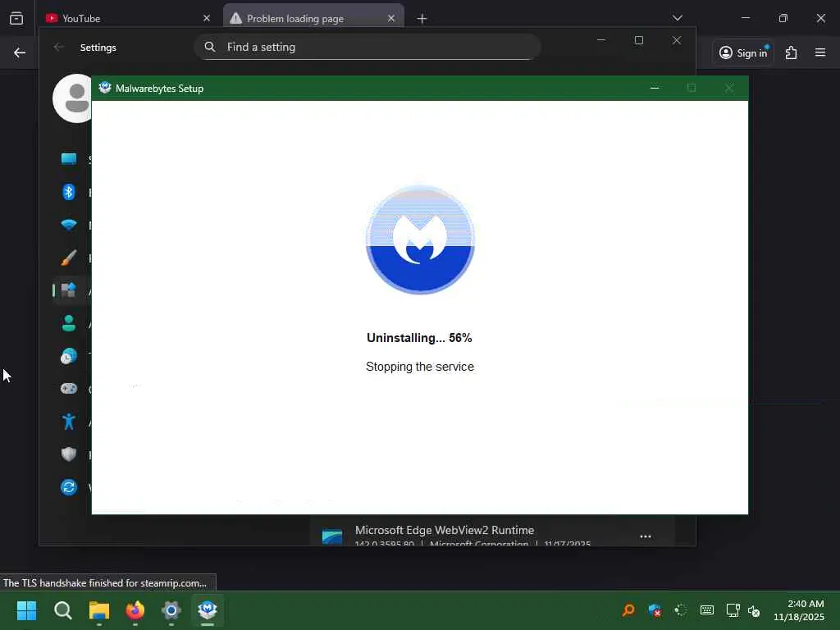Open Personalization paintbrush in Settings sidebar
Screen dimensions: 840x630
point(69,258)
